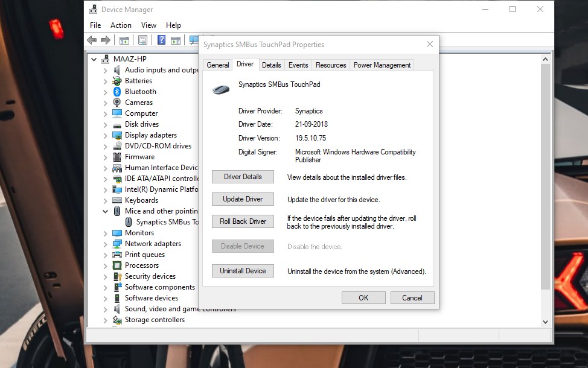588x368 pixels.
Task: Click the Network adapters icon
Action: click(117, 244)
